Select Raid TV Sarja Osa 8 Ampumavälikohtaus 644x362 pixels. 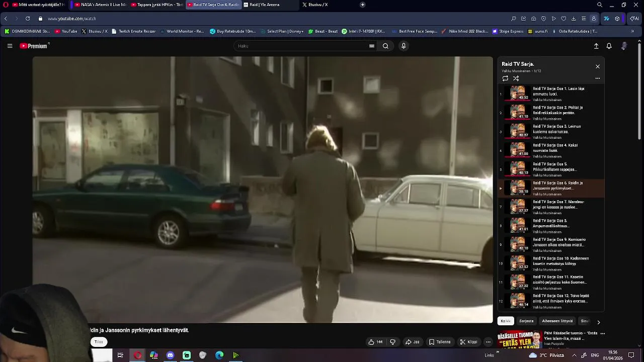coord(551,226)
